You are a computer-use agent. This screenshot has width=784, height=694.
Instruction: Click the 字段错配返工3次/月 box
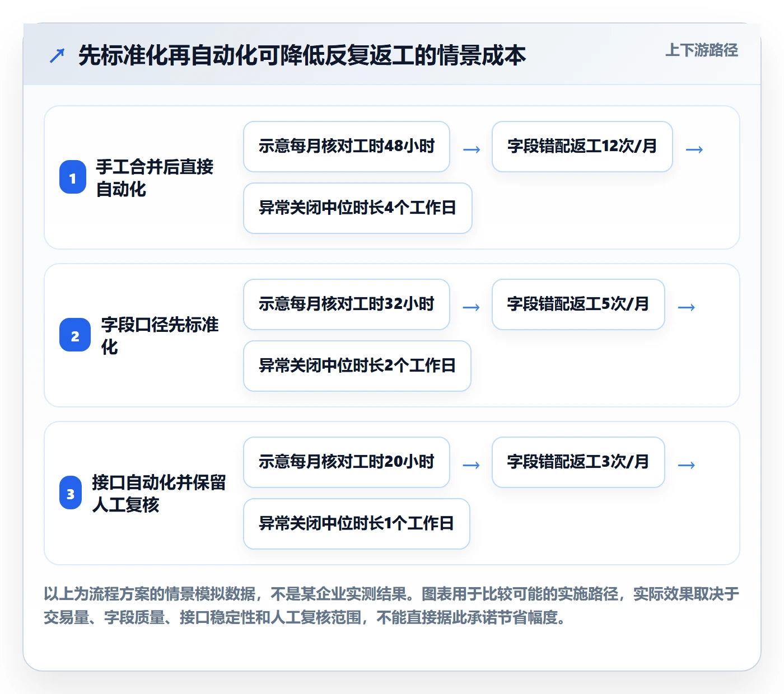coord(578,462)
